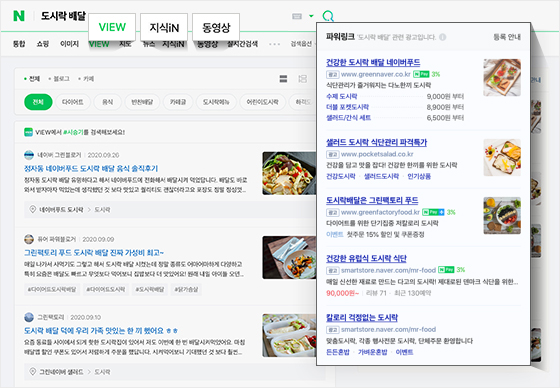Open the on-screen keyboard icon
Viewport: 560px width, 388px height.
(297, 16)
